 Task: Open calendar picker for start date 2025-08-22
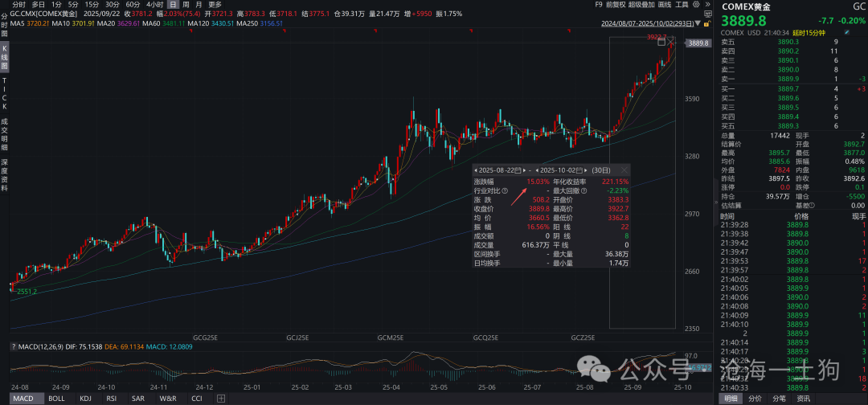[518, 170]
